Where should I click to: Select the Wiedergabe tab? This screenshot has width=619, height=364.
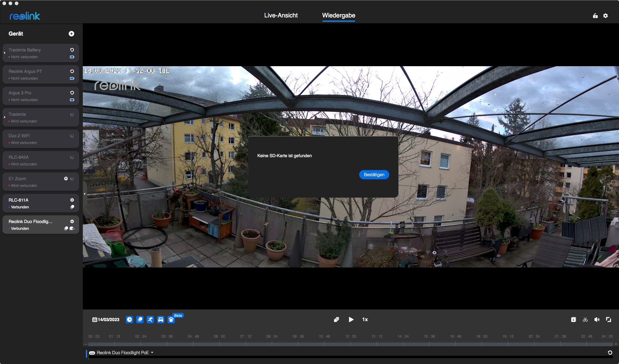[x=338, y=15]
